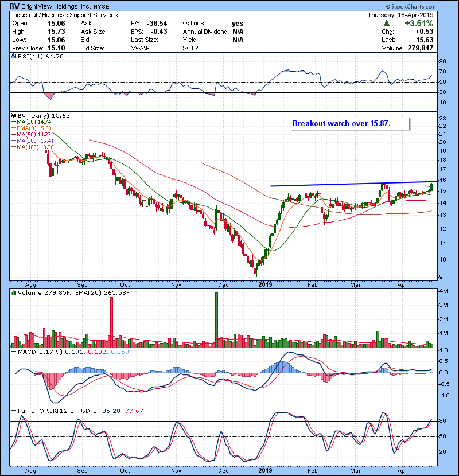Click the BV ticker symbol in header
This screenshot has height=476, width=459.
pyautogui.click(x=14, y=6)
